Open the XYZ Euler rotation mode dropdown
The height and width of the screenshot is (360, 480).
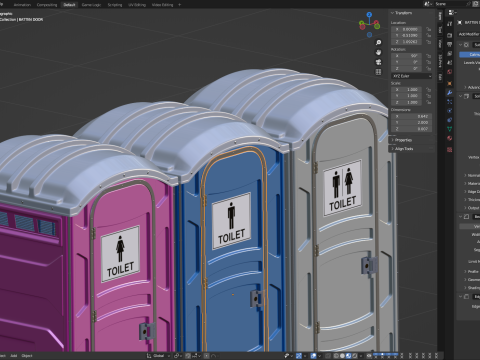[x=412, y=76]
